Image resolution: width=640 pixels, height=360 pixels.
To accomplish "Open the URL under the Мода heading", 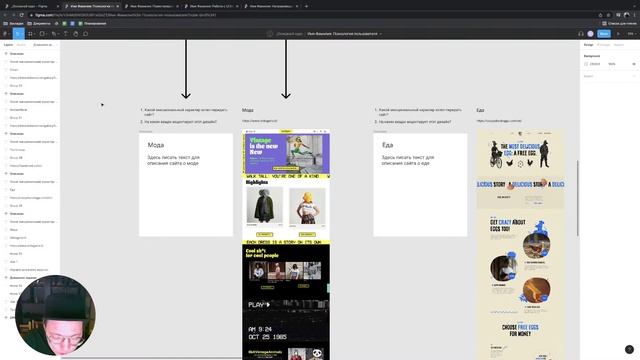I will [260, 121].
